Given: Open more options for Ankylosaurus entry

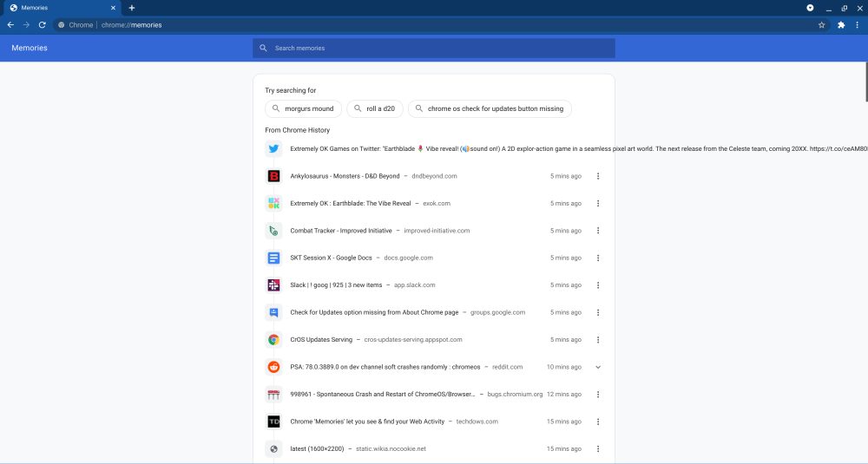Looking at the screenshot, I should (598, 176).
